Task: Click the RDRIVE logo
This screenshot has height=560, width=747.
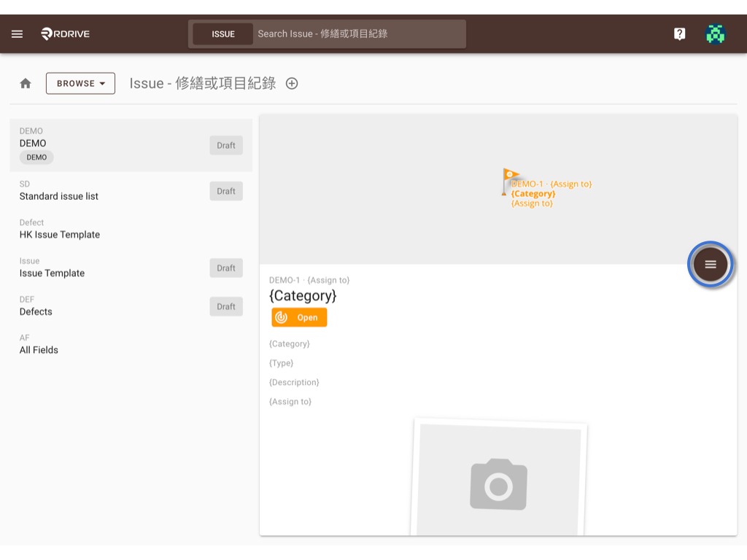Action: pyautogui.click(x=65, y=34)
